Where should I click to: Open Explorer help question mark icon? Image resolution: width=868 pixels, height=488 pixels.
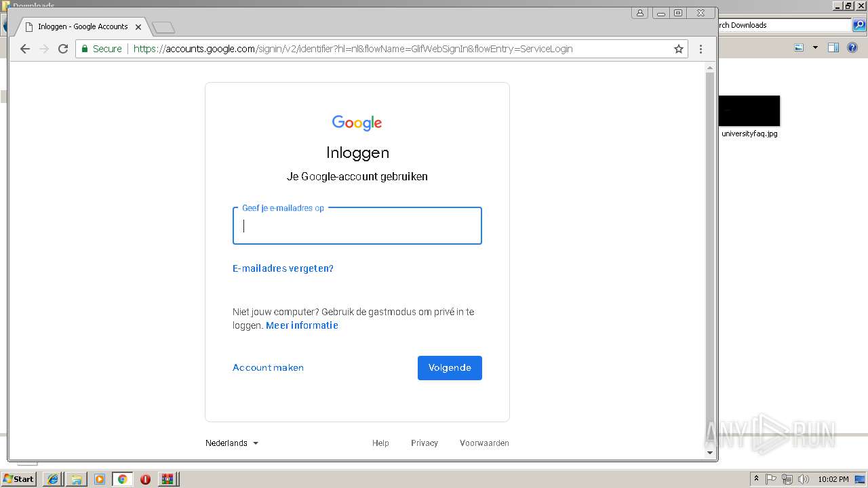(852, 47)
